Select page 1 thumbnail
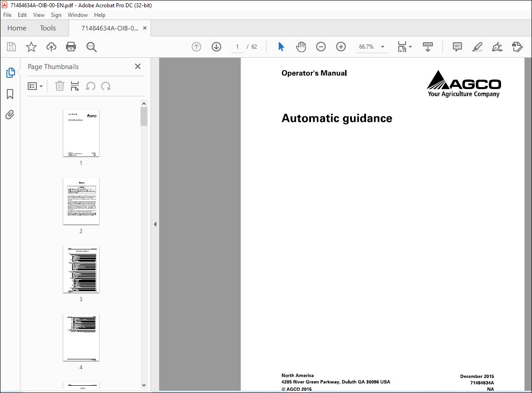The height and width of the screenshot is (393, 532). pyautogui.click(x=81, y=133)
